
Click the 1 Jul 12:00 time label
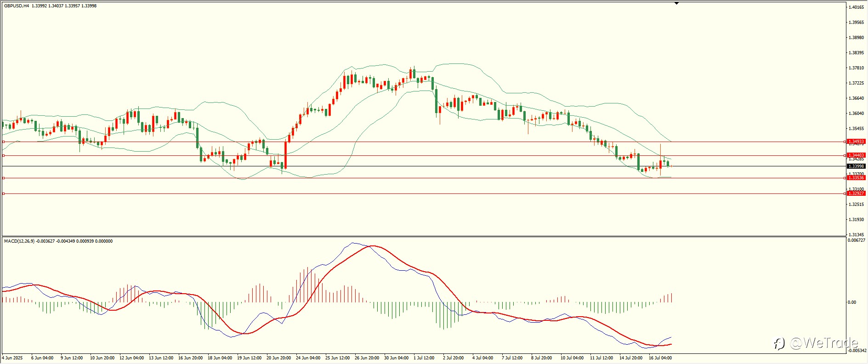click(x=424, y=358)
